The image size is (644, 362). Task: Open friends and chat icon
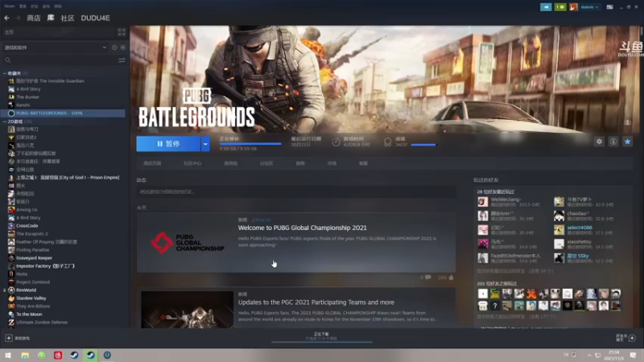pyautogui.click(x=632, y=338)
